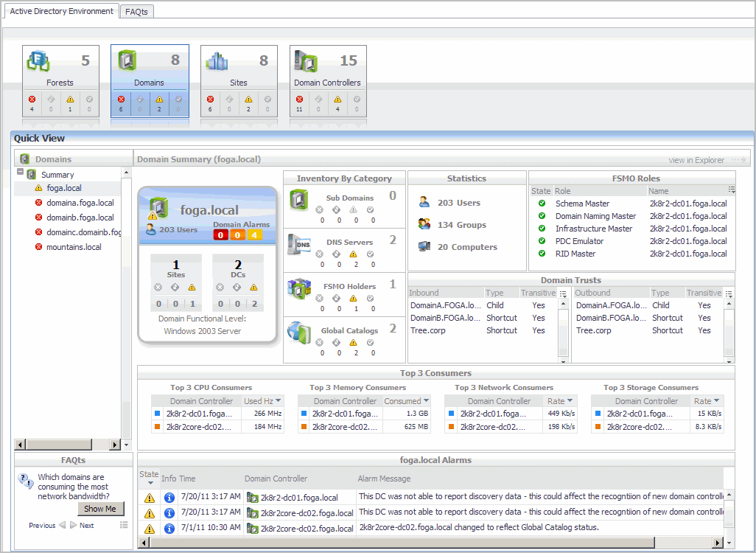Click the warning icon under Domain Controllers
Viewport: 756px width, 553px height.
[337, 100]
